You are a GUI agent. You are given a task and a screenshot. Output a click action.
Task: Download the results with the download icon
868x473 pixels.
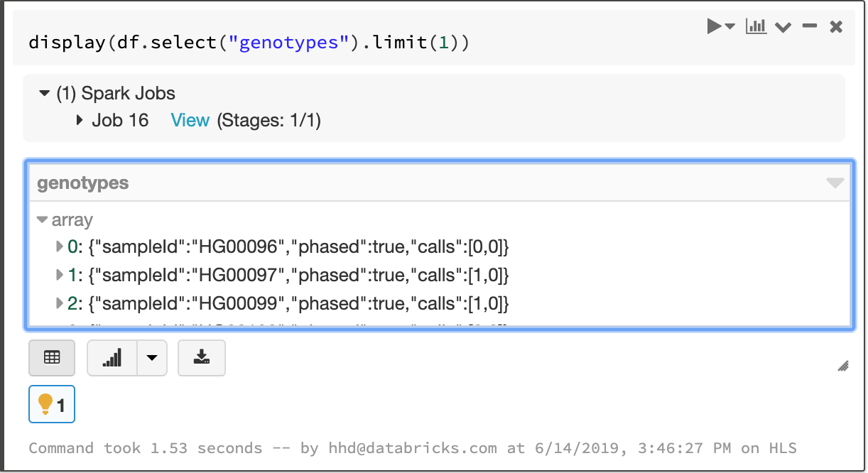(202, 357)
